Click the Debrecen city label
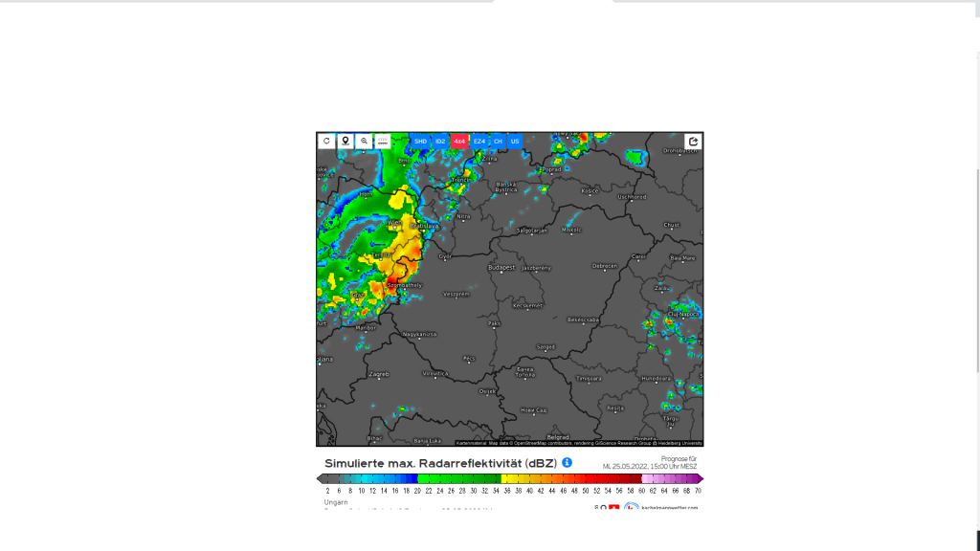The width and height of the screenshot is (980, 551). point(604,266)
